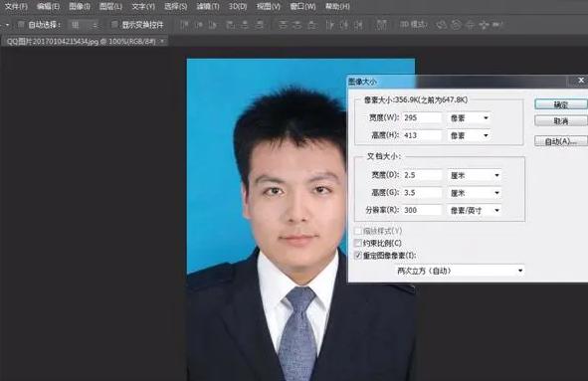Open the 图层(L) menu
Image resolution: width=588 pixels, height=381 pixels.
coord(110,6)
